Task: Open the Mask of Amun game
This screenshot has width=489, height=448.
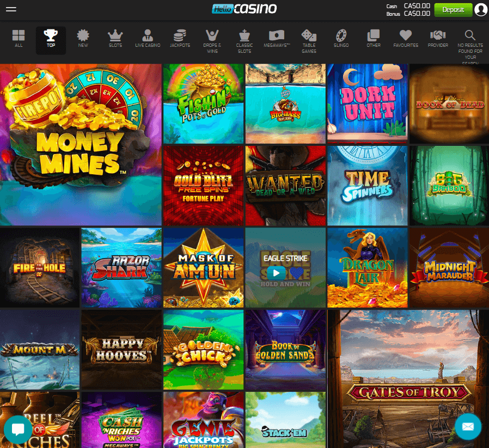Action: point(203,268)
